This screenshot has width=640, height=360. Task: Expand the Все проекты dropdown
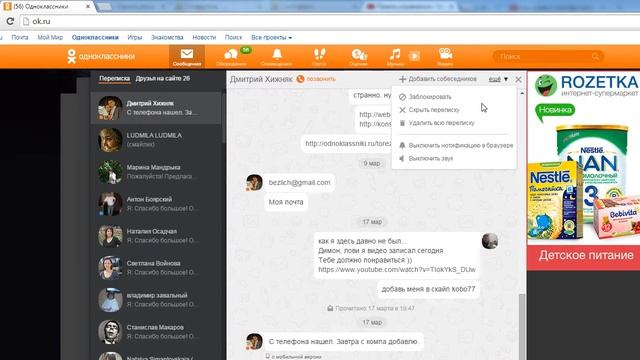click(x=271, y=37)
